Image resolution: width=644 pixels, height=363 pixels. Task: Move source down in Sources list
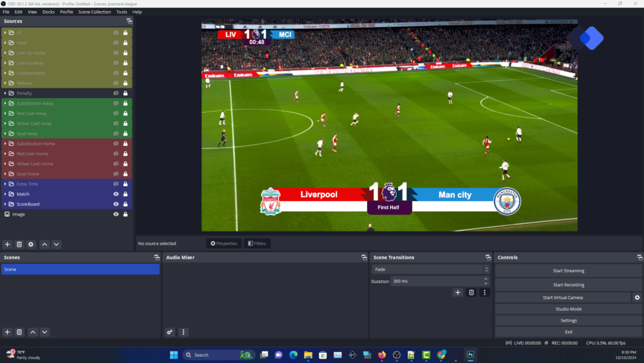tap(56, 244)
